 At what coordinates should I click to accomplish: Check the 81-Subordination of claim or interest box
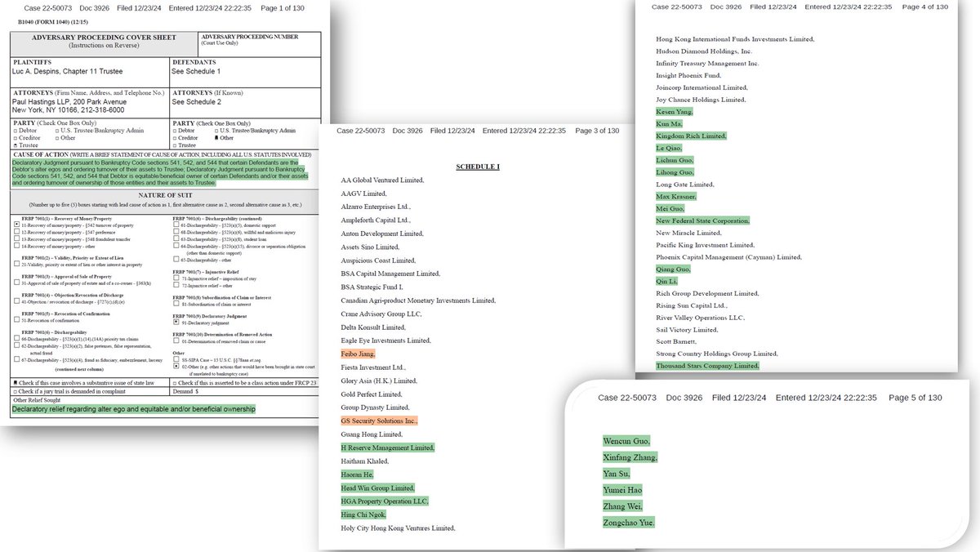click(176, 304)
